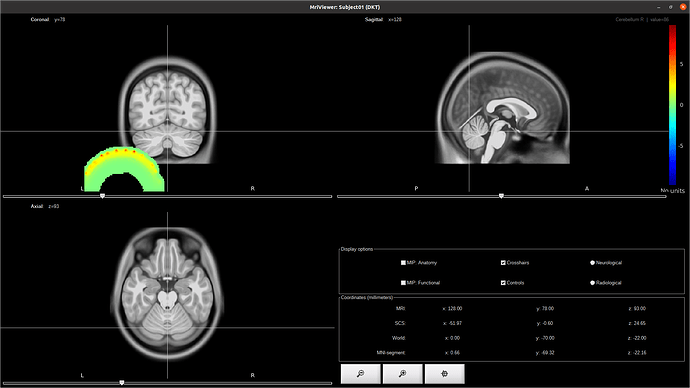Screen dimensions: 690x388
Task: Click the World x: 0.00 value
Action: (x=452, y=338)
